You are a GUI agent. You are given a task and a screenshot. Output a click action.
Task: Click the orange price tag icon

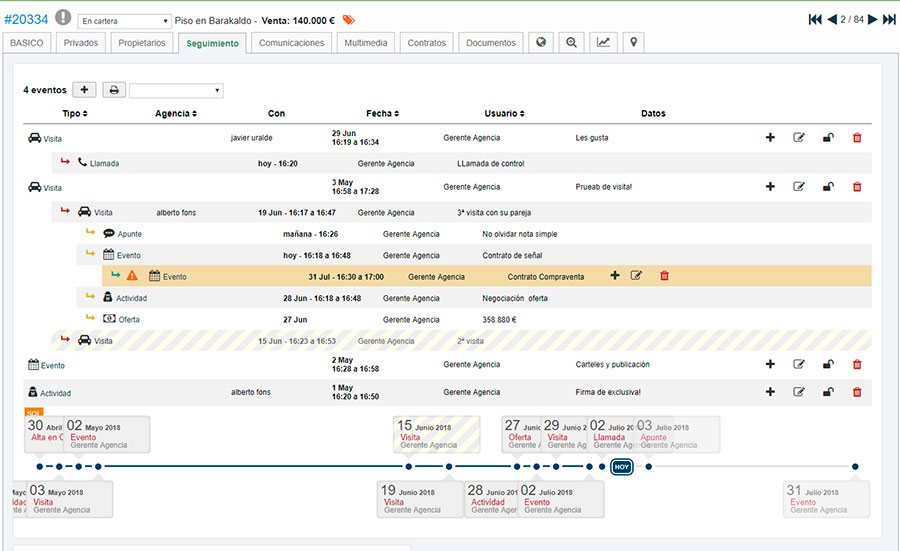[348, 20]
